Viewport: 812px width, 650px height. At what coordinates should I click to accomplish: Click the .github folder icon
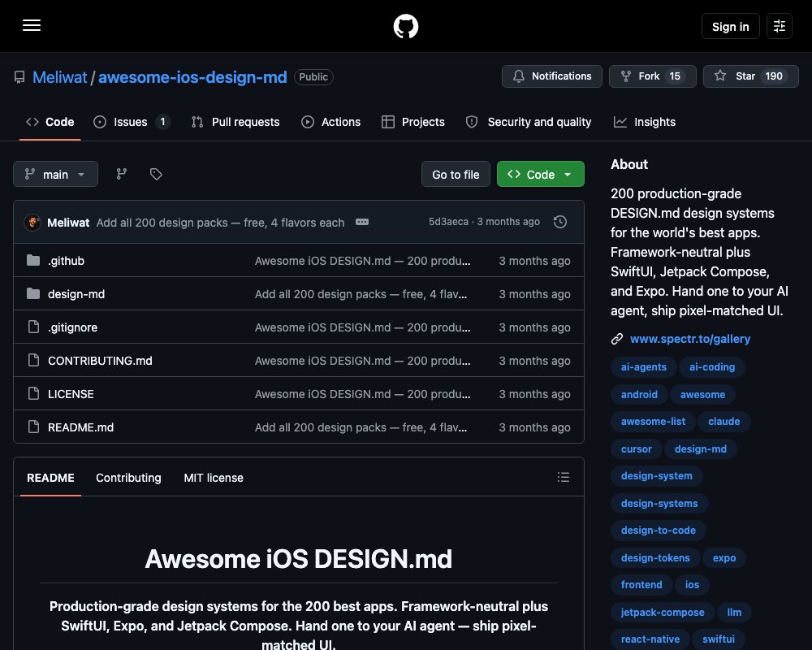click(x=33, y=260)
